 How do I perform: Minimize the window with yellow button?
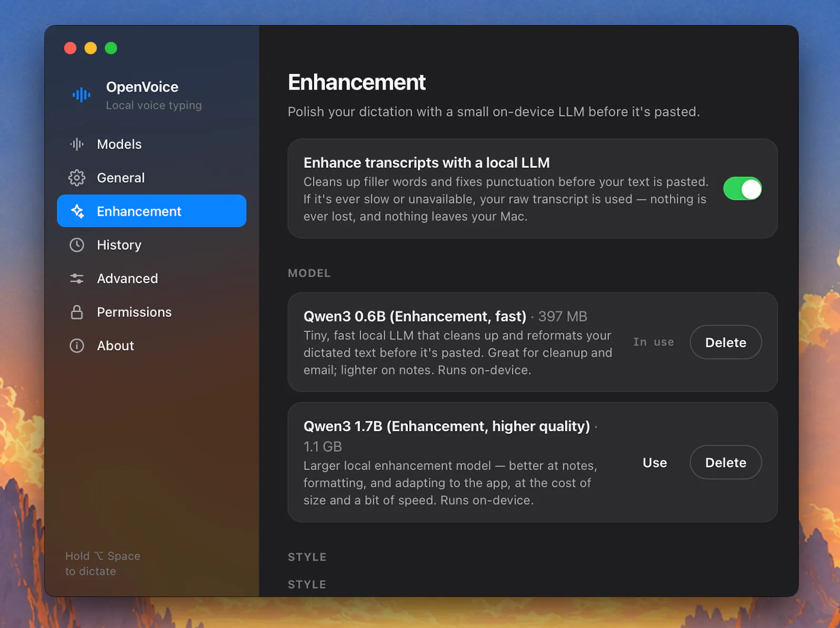point(91,48)
